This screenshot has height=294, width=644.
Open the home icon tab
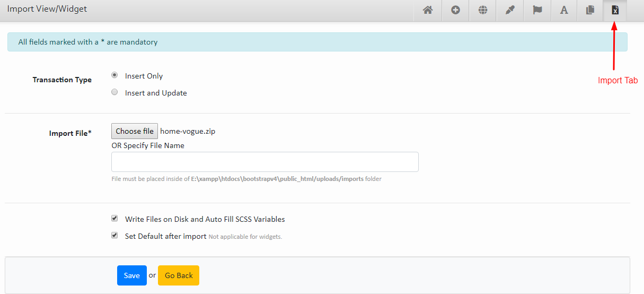point(428,10)
